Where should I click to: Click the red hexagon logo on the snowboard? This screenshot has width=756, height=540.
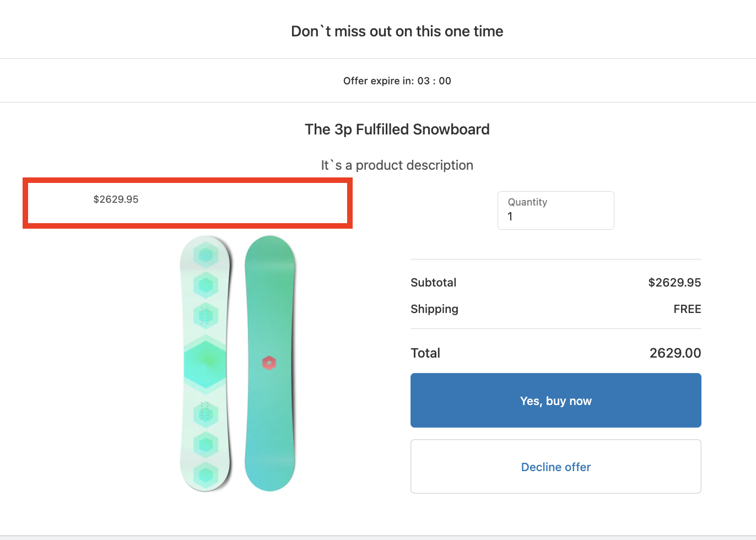pyautogui.click(x=269, y=363)
